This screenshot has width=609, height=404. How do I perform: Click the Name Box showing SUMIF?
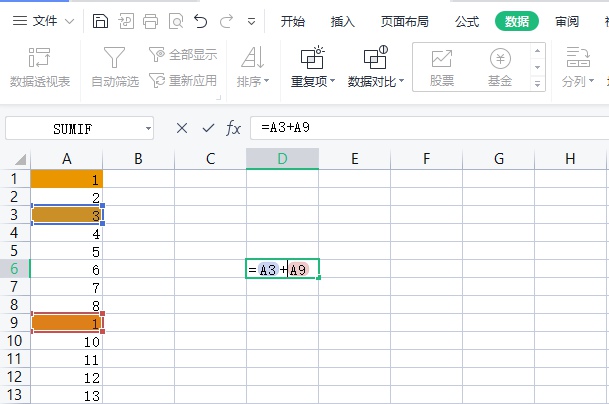pyautogui.click(x=73, y=128)
